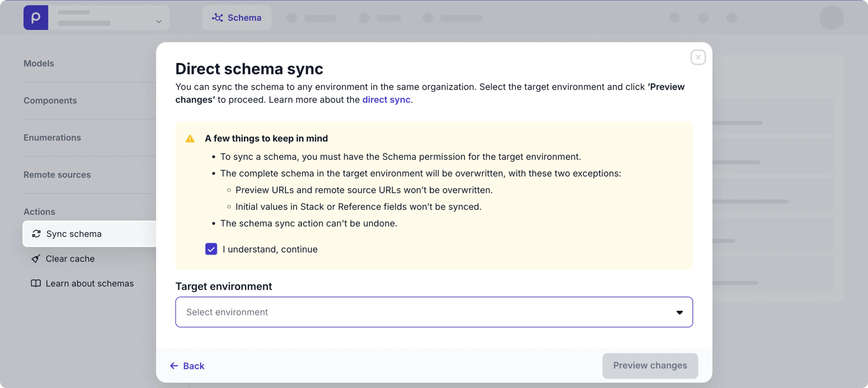Click the yellow warning triangle icon
The width and height of the screenshot is (868, 388).
pos(190,139)
